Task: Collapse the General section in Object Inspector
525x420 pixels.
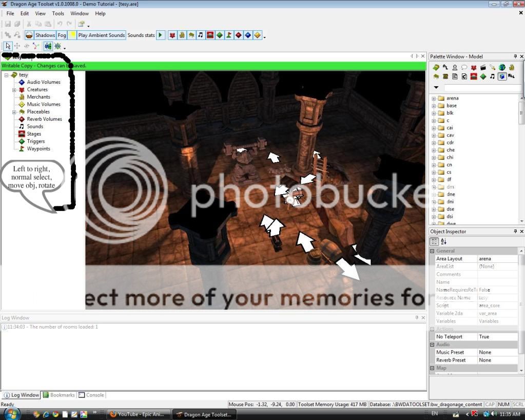Action: (433, 251)
